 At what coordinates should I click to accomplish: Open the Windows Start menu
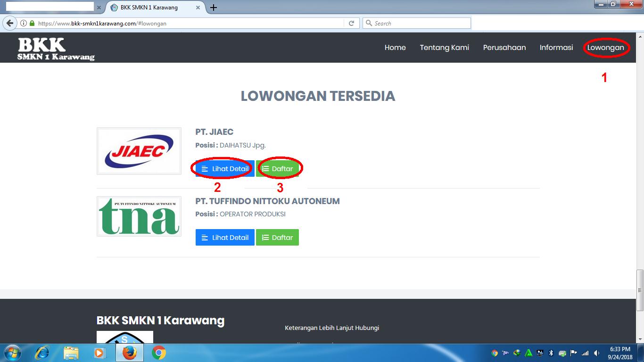(12, 353)
